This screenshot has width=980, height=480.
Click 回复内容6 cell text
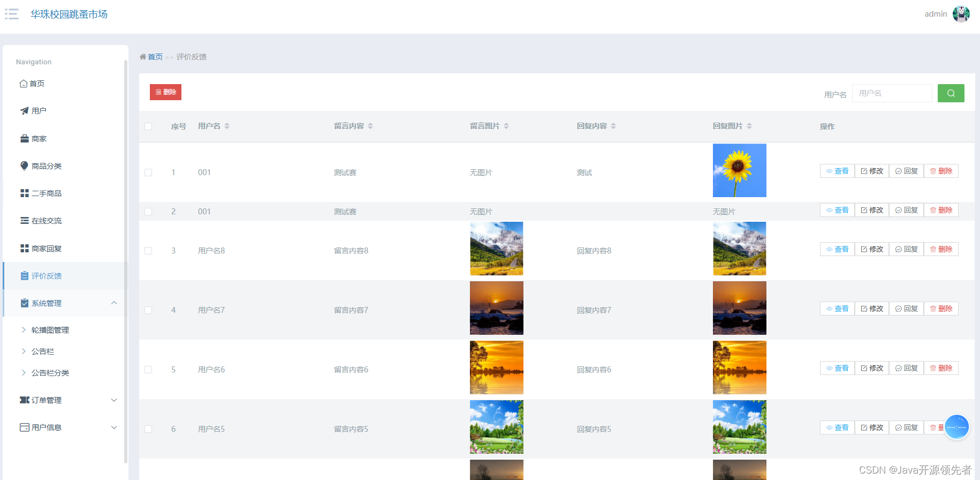click(594, 370)
